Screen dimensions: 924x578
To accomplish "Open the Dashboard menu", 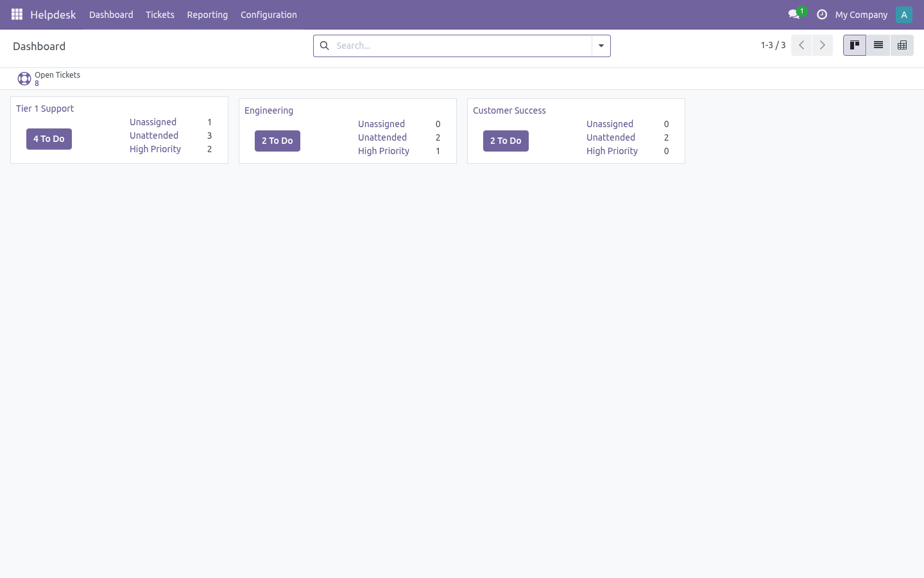I will [111, 14].
